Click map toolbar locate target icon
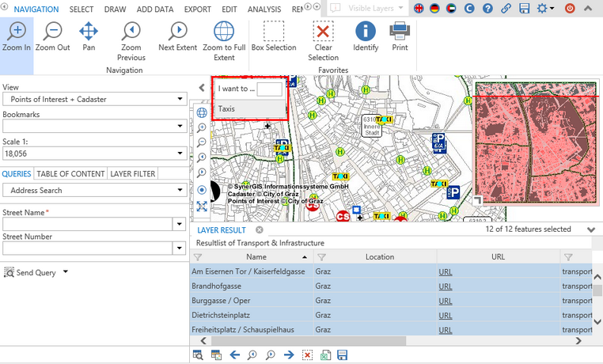This screenshot has width=603, height=364. (x=202, y=190)
